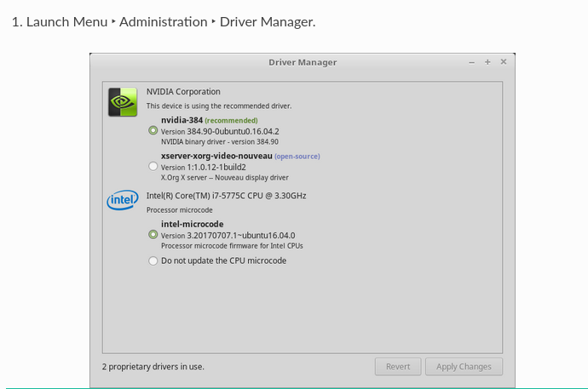Click the nvidia-384 driver name text
The width and height of the screenshot is (588, 389).
click(x=182, y=120)
